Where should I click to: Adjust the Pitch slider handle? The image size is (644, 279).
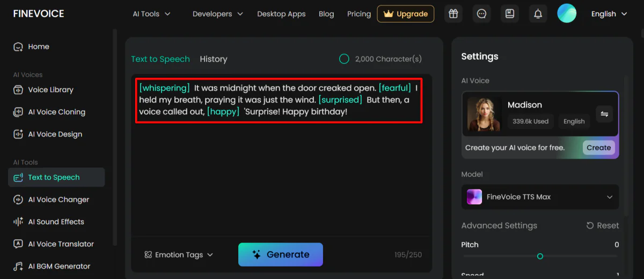click(x=540, y=256)
